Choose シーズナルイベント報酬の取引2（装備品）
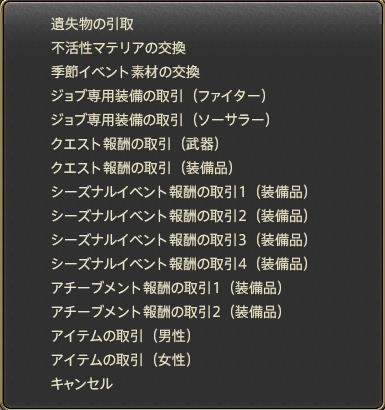Image resolution: width=385 pixels, height=410 pixels. click(x=181, y=216)
